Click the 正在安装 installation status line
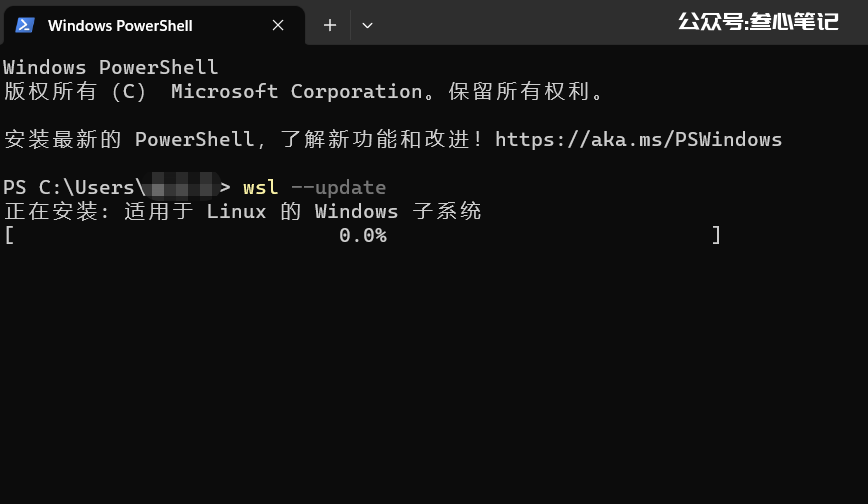The height and width of the screenshot is (504, 868). pos(243,211)
